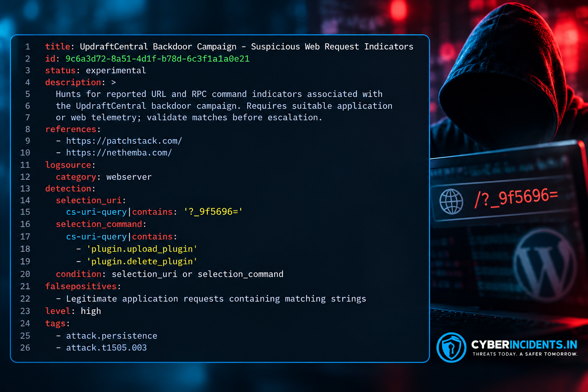The height and width of the screenshot is (392, 588).
Task: Click the globe icon beside the URL
Action: (x=451, y=201)
